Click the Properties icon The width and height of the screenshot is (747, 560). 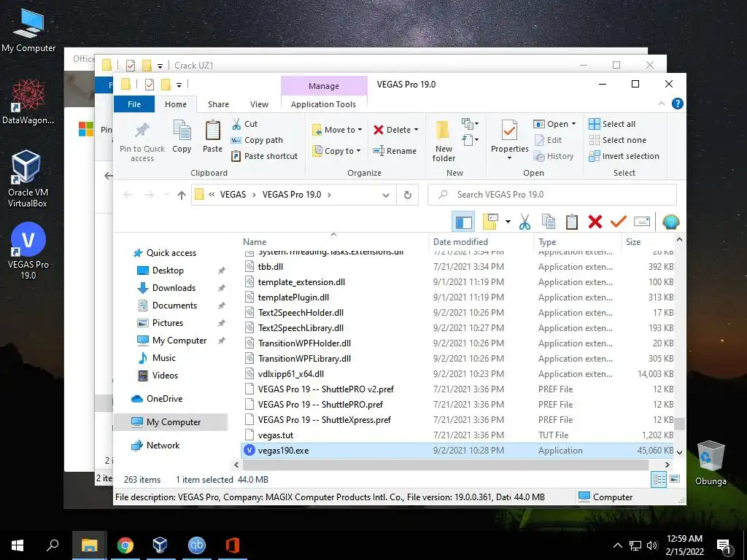click(x=509, y=130)
